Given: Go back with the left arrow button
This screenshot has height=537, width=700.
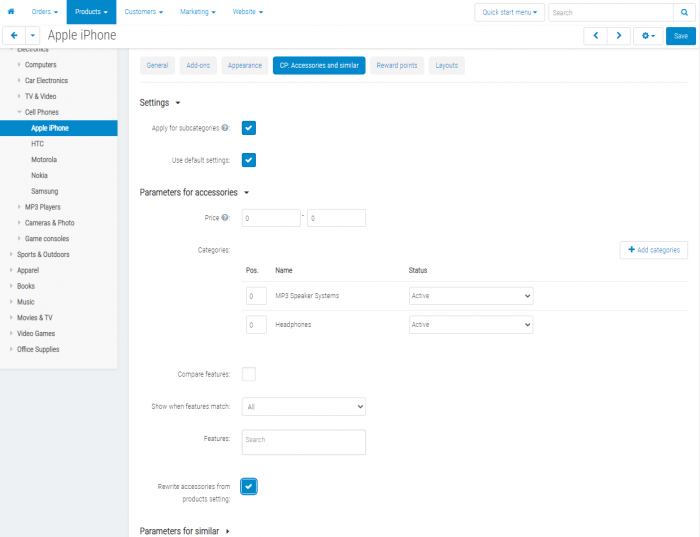Looking at the screenshot, I should [14, 36].
